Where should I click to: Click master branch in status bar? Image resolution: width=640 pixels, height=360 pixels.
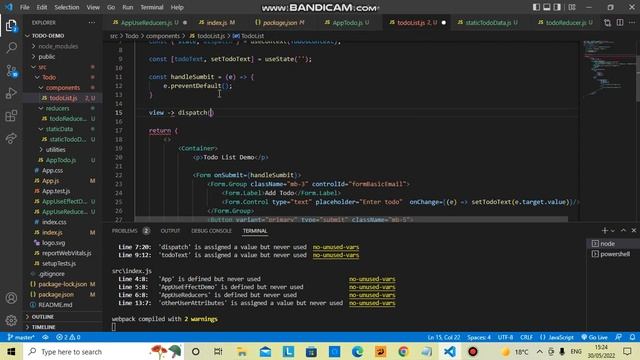[x=21, y=338]
